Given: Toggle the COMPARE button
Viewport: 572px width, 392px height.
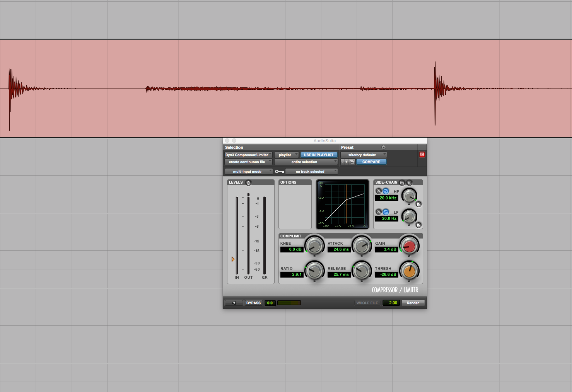Looking at the screenshot, I should click(x=371, y=162).
